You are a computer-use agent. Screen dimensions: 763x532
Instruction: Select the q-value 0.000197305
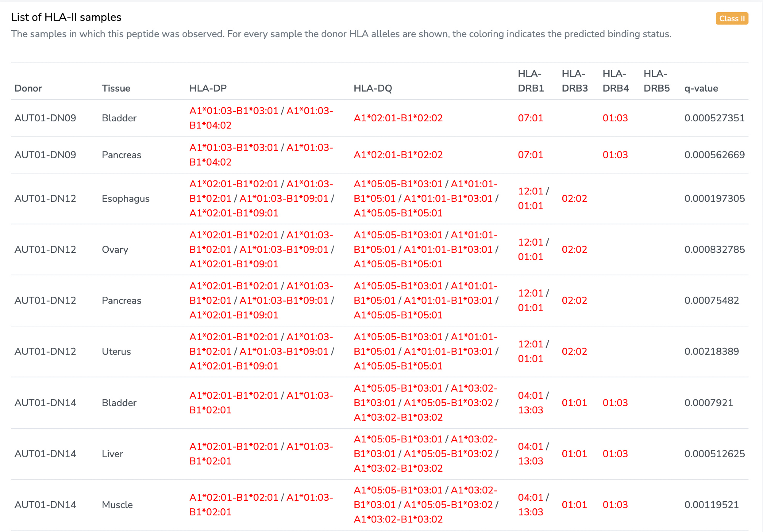tap(714, 198)
